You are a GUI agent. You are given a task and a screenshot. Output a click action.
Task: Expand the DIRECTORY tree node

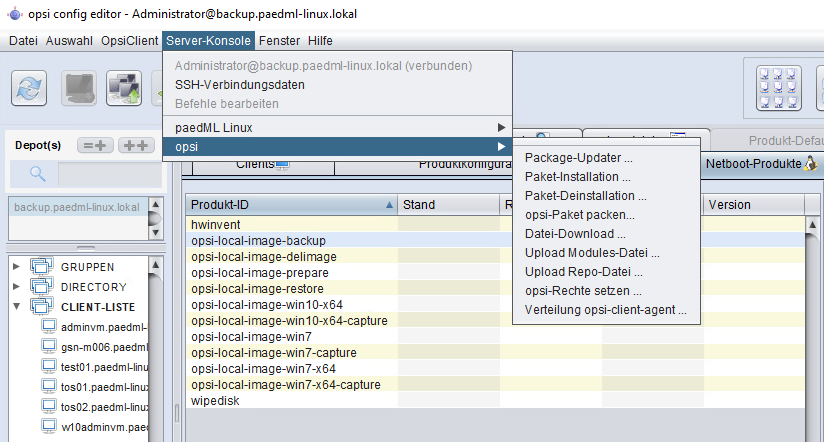point(16,286)
